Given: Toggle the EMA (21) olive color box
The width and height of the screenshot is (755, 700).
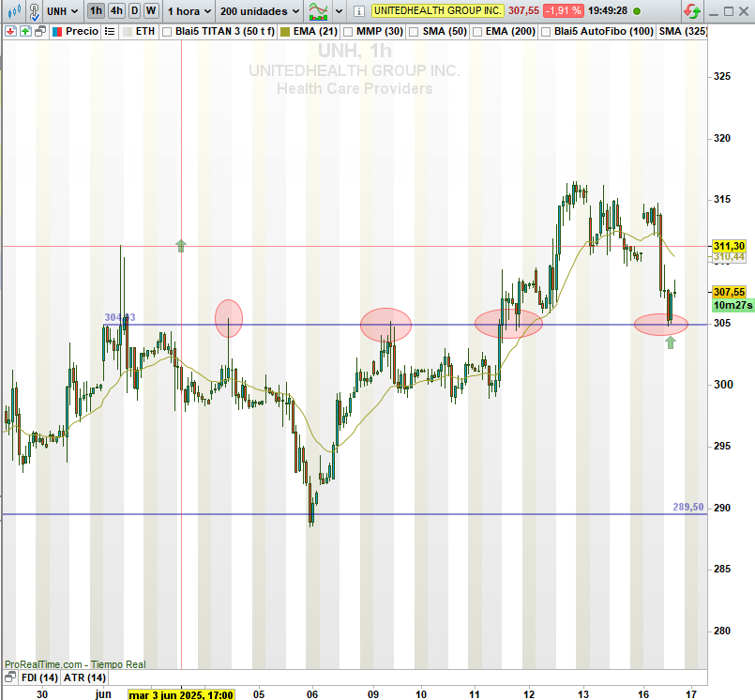Looking at the screenshot, I should click(285, 32).
